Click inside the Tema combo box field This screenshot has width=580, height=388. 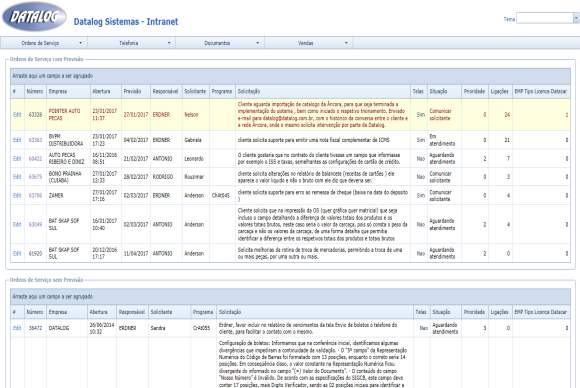[545, 18]
